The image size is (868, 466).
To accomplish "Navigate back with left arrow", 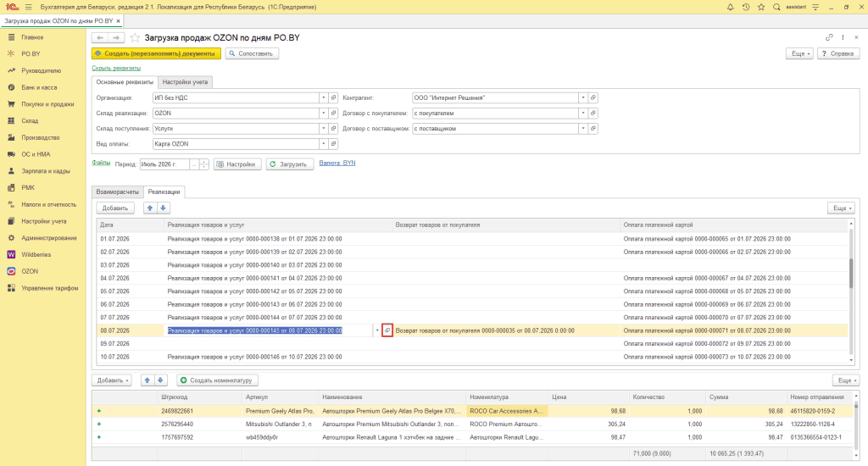I will click(100, 37).
